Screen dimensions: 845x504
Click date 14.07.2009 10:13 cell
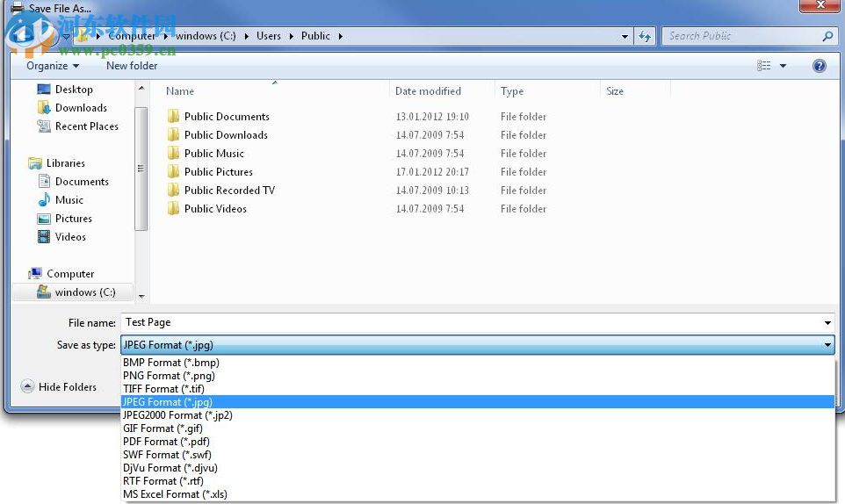tap(432, 190)
